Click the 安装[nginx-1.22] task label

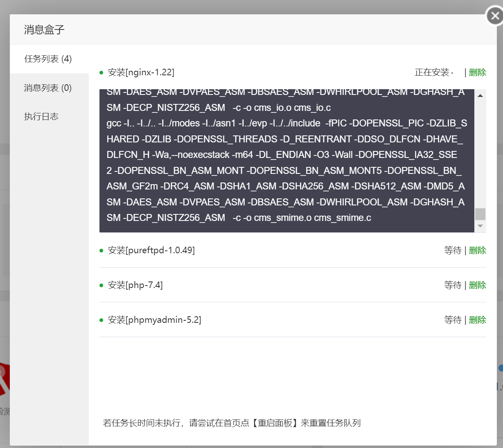141,72
